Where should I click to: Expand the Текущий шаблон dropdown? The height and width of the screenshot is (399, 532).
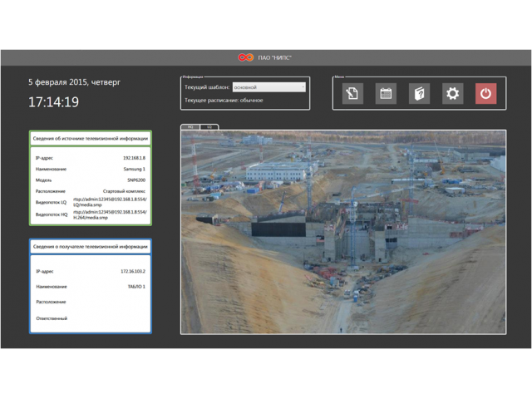point(268,87)
